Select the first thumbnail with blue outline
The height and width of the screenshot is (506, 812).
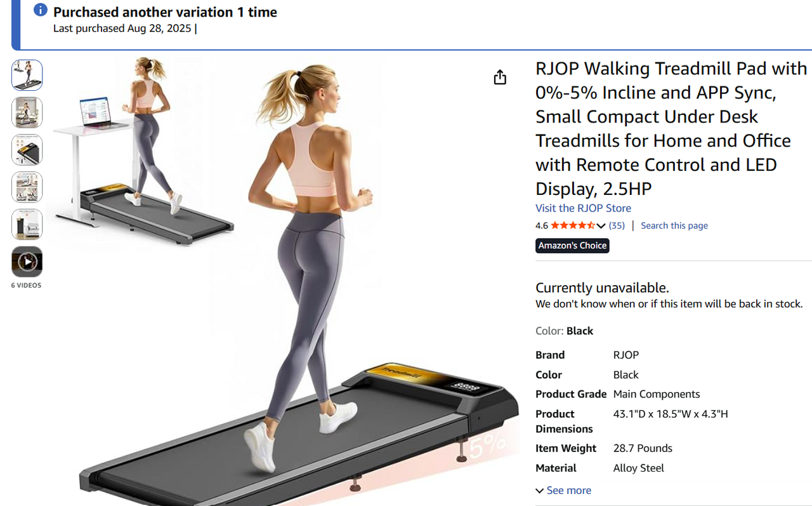(x=27, y=75)
